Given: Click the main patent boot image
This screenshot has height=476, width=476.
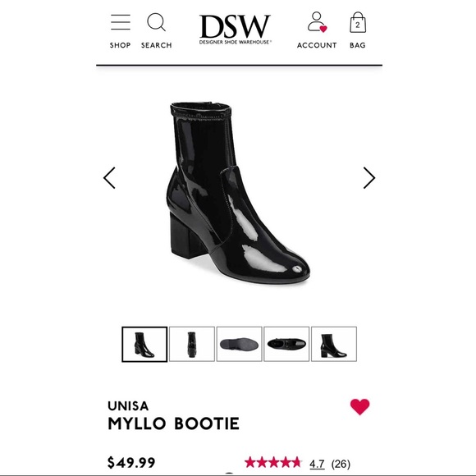Looking at the screenshot, I should [238, 193].
